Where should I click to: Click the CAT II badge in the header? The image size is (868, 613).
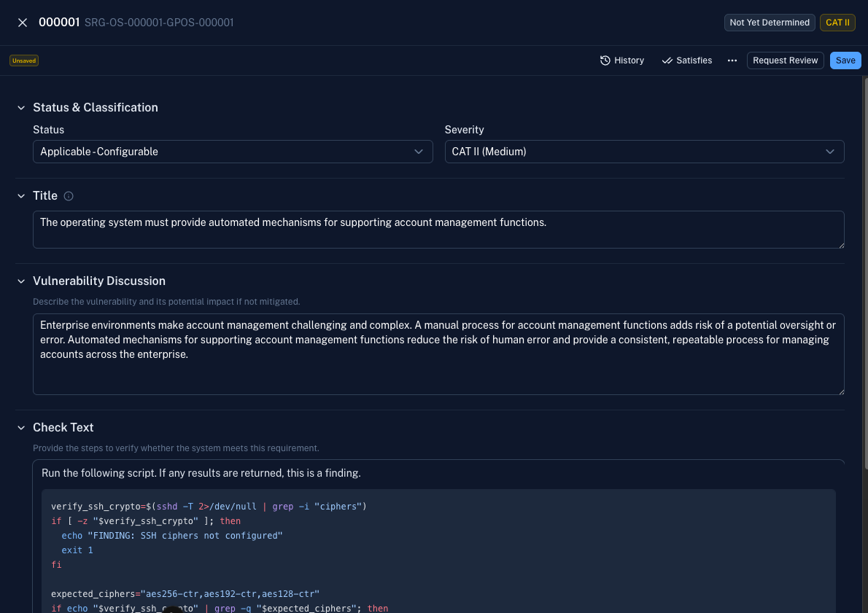pyautogui.click(x=837, y=23)
